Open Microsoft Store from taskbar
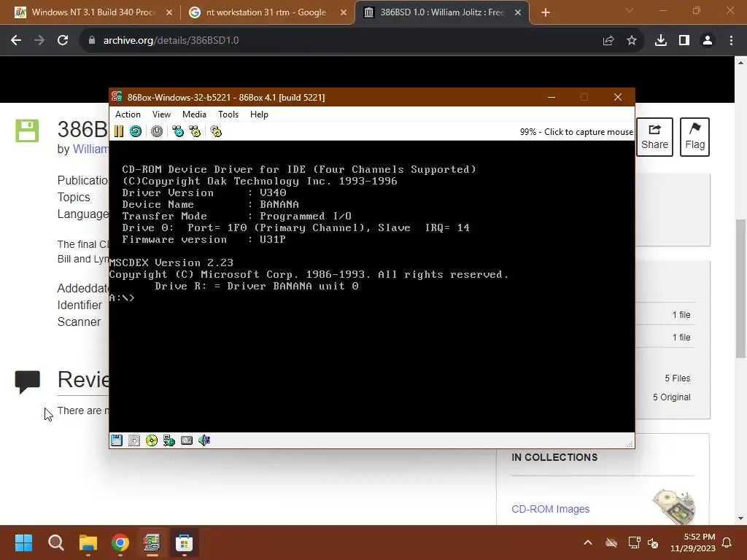 [x=184, y=542]
